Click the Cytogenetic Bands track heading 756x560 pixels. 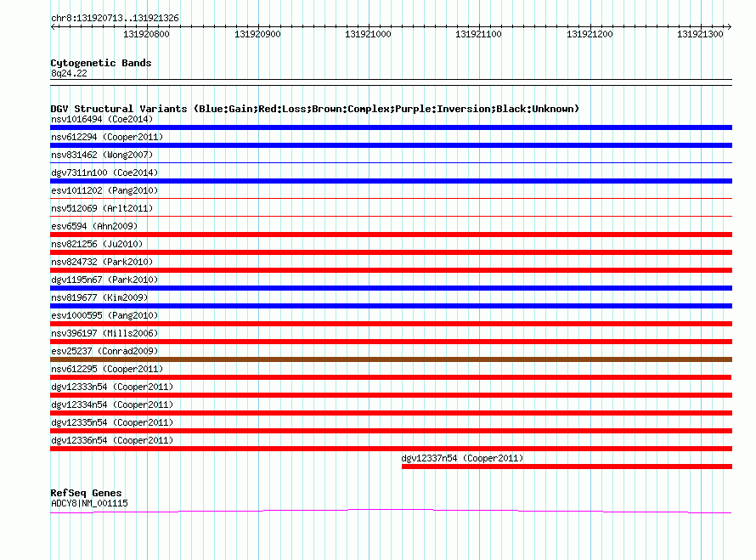tap(101, 63)
